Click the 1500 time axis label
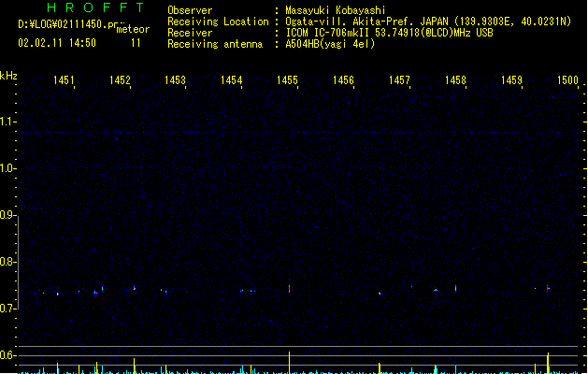The width and height of the screenshot is (588, 374). click(567, 80)
